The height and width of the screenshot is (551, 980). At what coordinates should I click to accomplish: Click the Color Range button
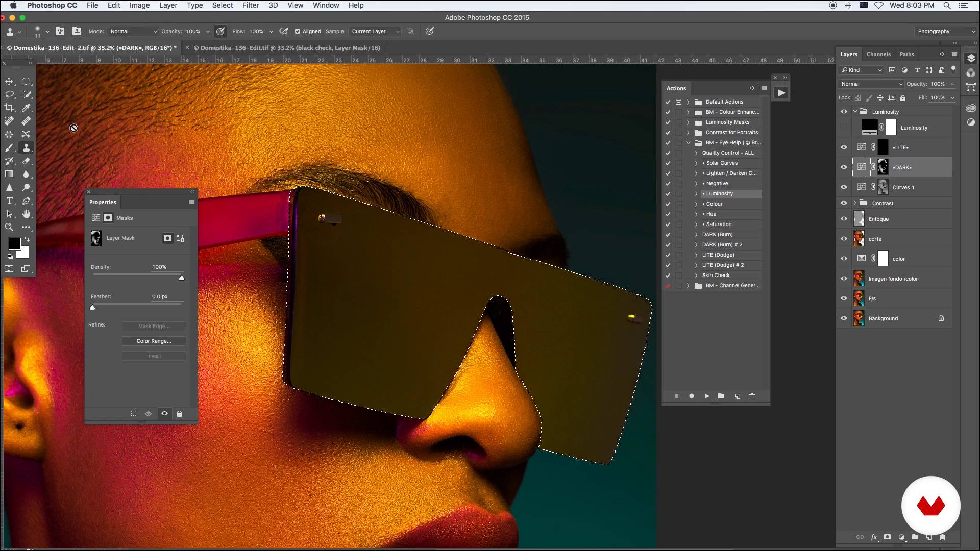pyautogui.click(x=154, y=341)
